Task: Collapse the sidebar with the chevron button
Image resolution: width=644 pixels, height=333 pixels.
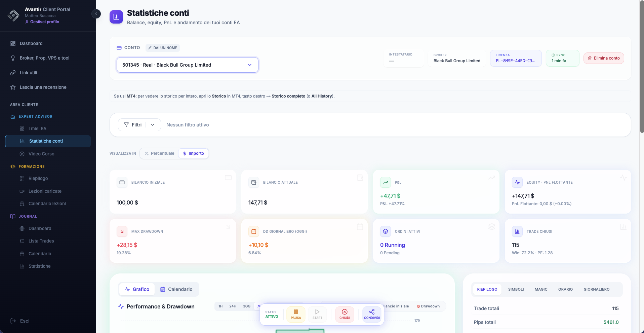Action: [96, 14]
